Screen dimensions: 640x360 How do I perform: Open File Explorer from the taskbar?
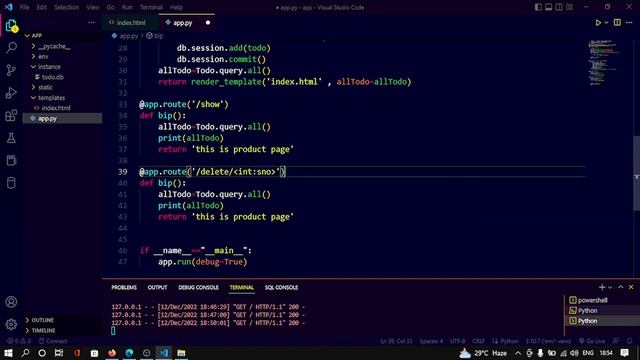tap(181, 353)
